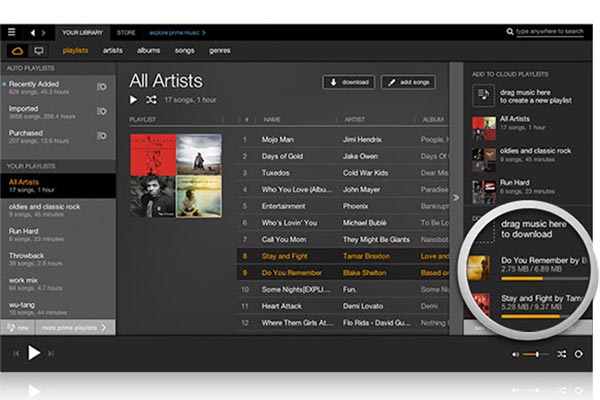
Task: Open the work mix playlist
Action: (58, 284)
